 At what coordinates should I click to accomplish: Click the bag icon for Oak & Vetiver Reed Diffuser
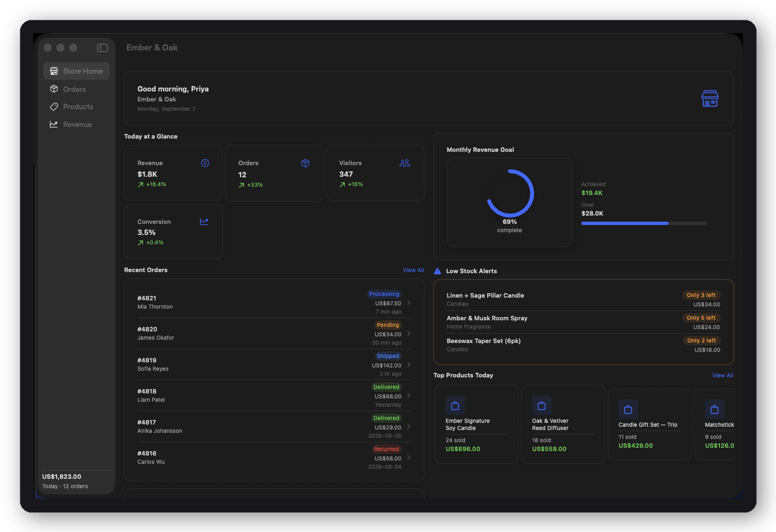(542, 406)
